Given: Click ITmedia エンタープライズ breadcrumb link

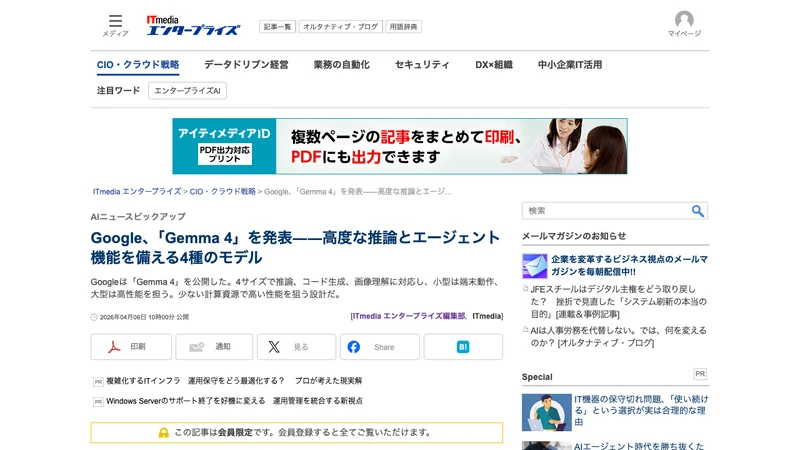Looking at the screenshot, I should click(137, 192).
